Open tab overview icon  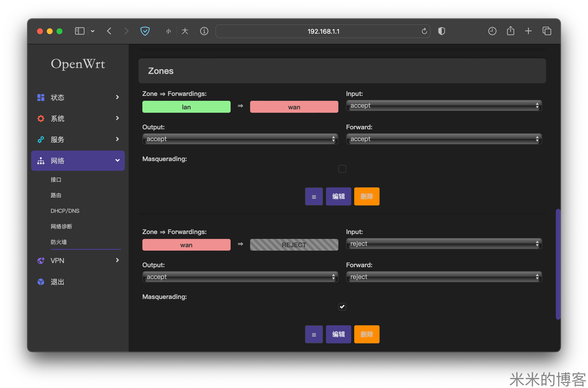(547, 31)
